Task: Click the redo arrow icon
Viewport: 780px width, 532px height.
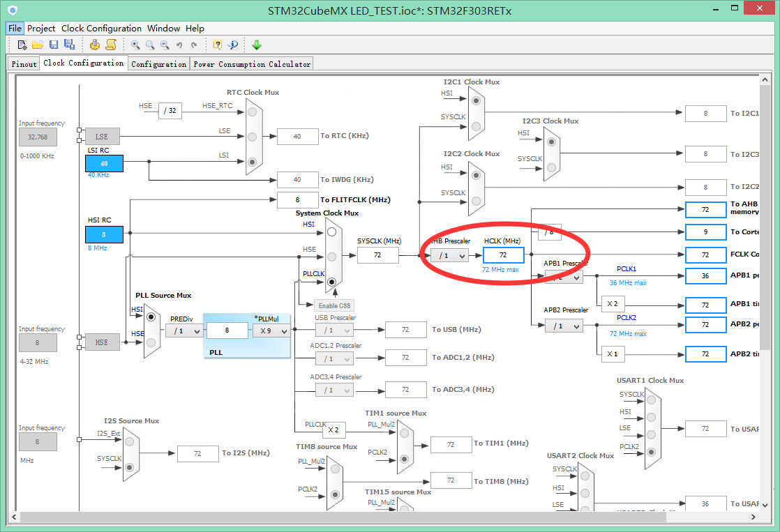Action: coord(194,45)
